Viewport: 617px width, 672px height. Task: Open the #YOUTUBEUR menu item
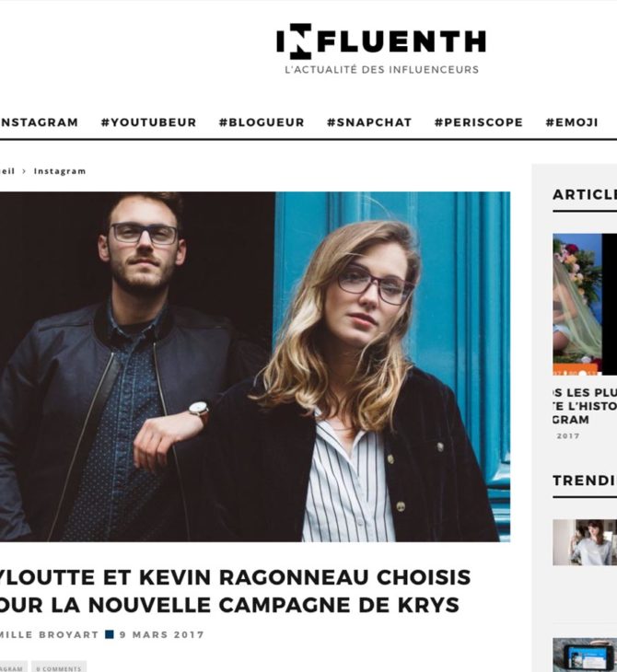(x=148, y=122)
